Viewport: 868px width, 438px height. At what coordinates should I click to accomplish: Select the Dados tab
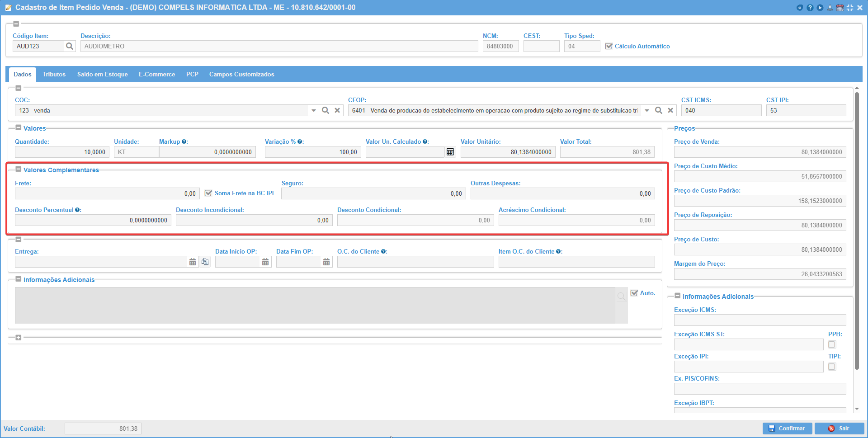click(x=23, y=74)
